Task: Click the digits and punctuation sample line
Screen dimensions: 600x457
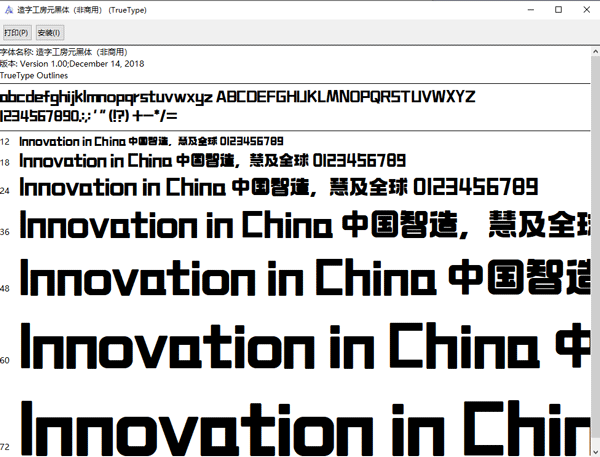Action: [x=88, y=116]
